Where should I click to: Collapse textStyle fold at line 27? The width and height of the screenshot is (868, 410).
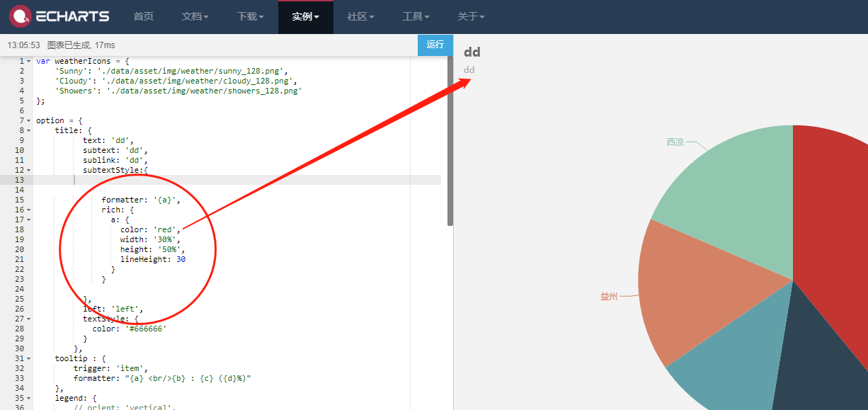tap(29, 319)
